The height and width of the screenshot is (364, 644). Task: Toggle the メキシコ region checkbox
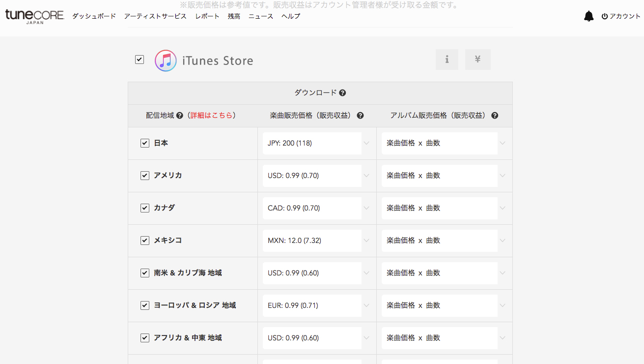pos(145,241)
